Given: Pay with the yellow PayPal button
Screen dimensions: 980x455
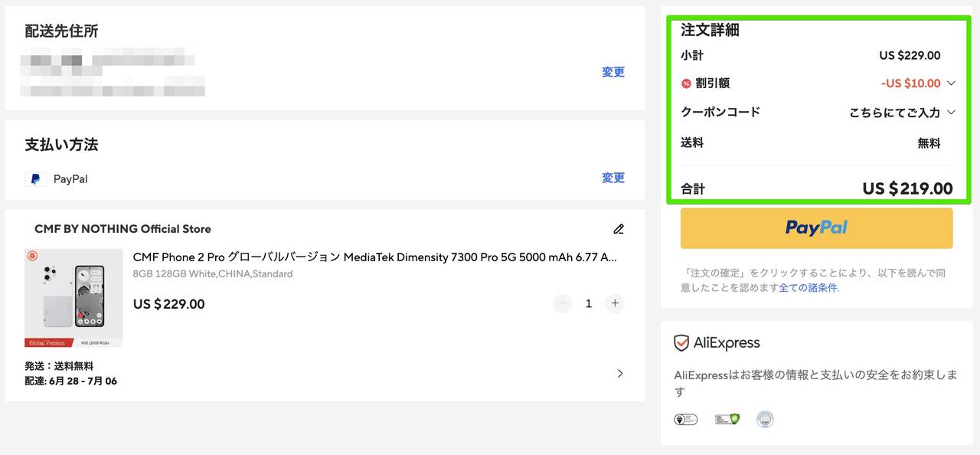Looking at the screenshot, I should tap(816, 228).
